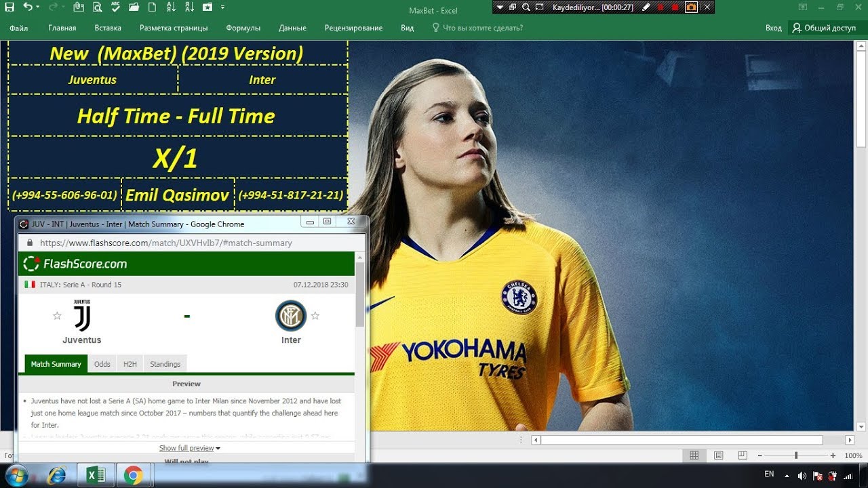868x488 pixels.
Task: Click the Juventus club logo
Action: (x=81, y=316)
